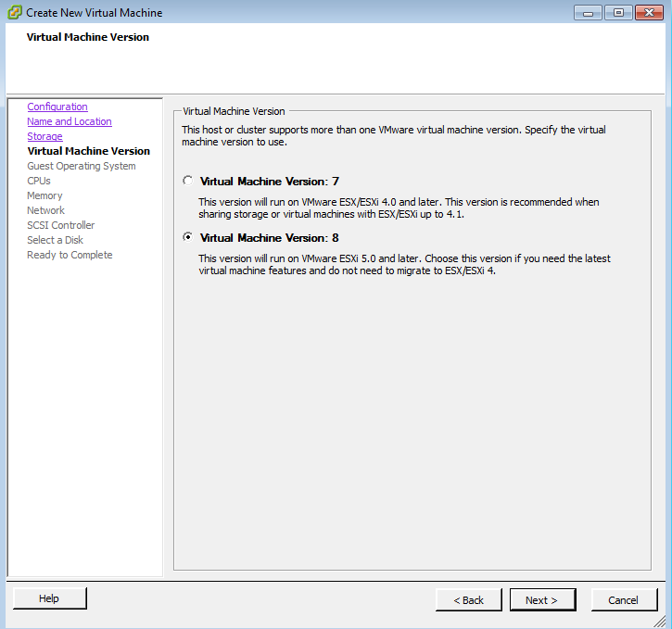The height and width of the screenshot is (629, 672).
Task: Click the SCSI Controller step
Action: click(61, 225)
